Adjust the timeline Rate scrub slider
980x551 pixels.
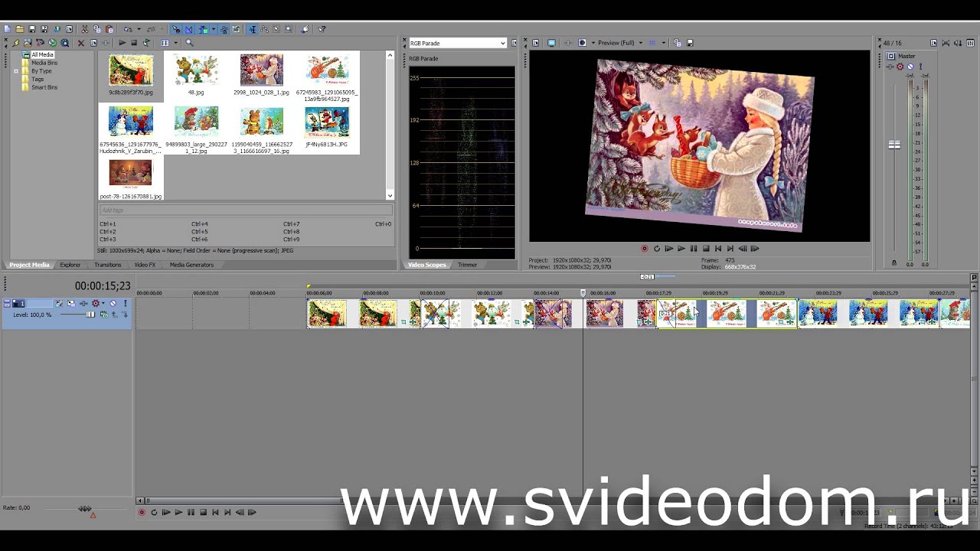click(x=85, y=508)
